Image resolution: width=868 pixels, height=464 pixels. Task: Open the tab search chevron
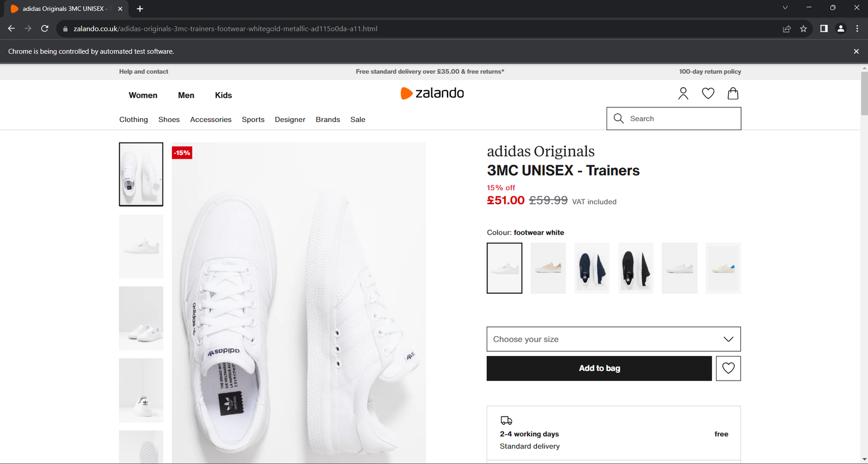(x=785, y=8)
